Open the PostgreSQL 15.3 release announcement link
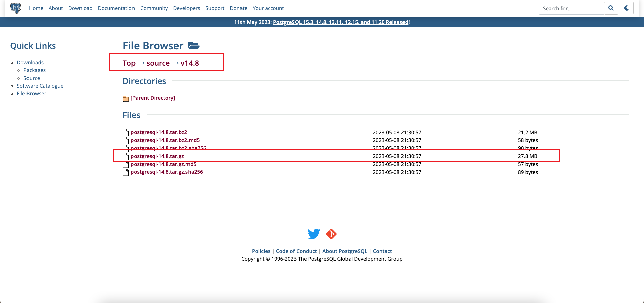Image resolution: width=644 pixels, height=303 pixels. point(341,22)
